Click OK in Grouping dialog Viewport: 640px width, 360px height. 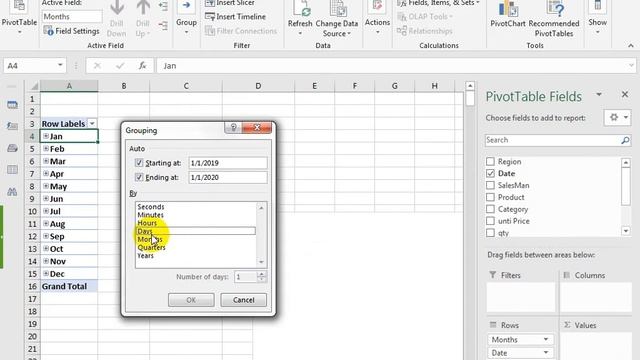(x=191, y=300)
